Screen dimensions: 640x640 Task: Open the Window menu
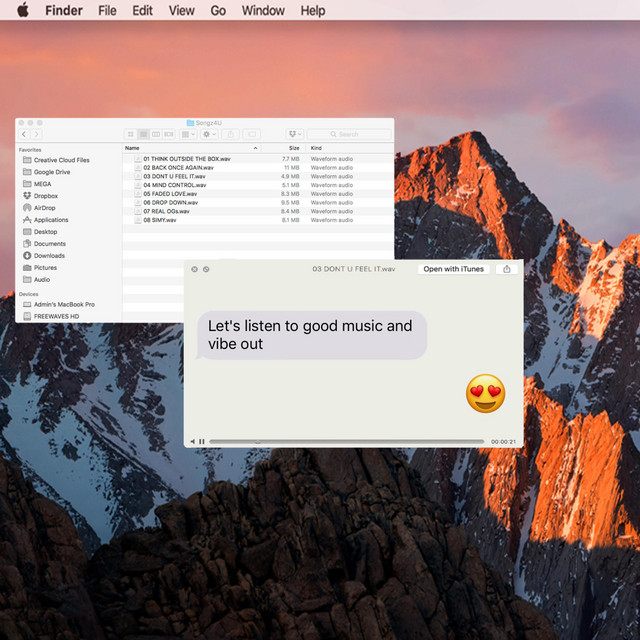pos(263,10)
